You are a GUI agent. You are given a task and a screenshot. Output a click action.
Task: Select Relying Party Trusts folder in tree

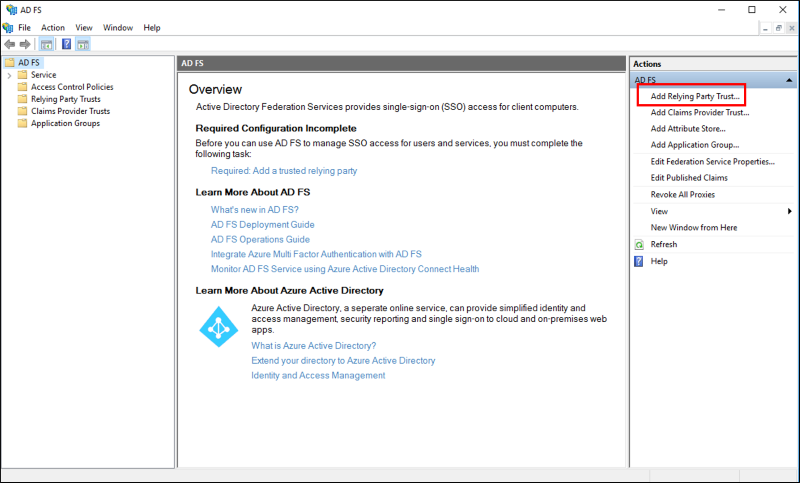coord(65,99)
